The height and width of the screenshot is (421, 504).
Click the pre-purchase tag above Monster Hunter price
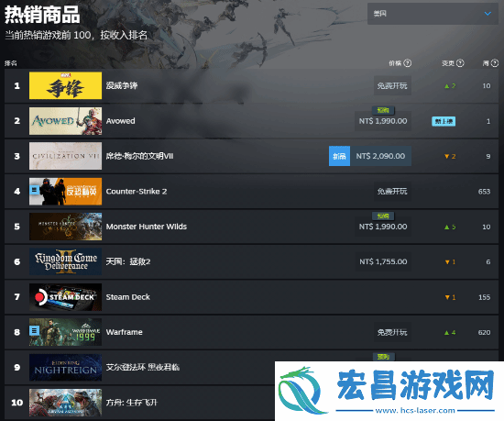[x=383, y=216]
